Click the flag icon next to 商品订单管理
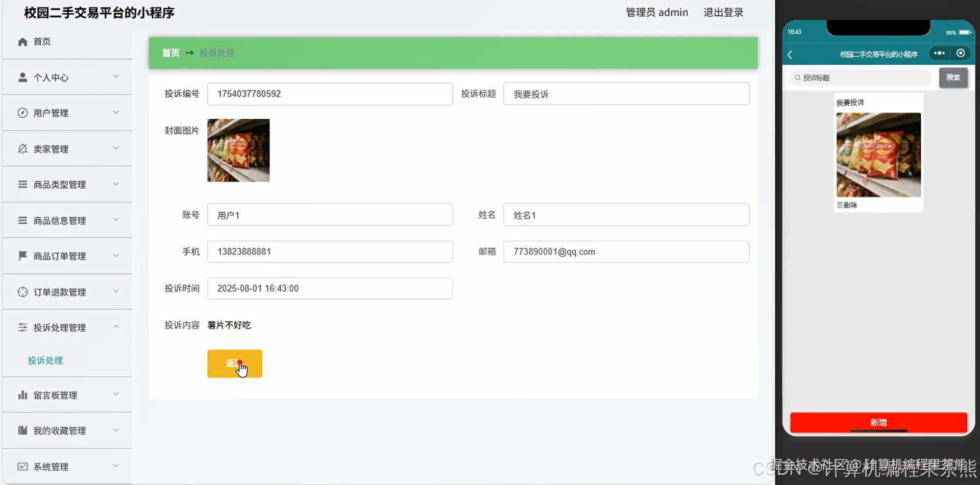 point(22,256)
